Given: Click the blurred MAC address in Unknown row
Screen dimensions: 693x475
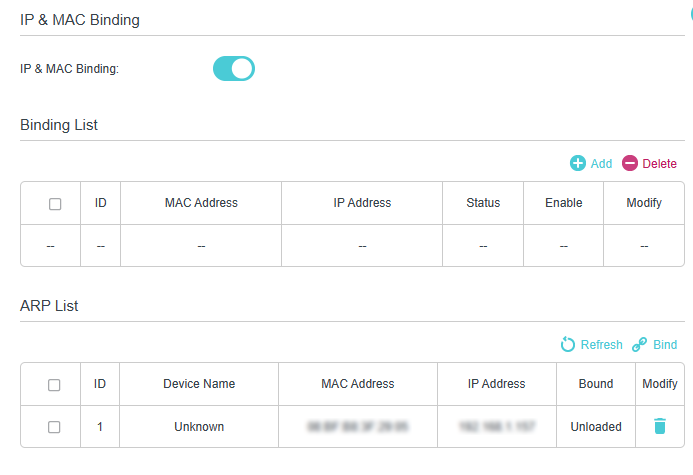Looking at the screenshot, I should (x=358, y=426).
